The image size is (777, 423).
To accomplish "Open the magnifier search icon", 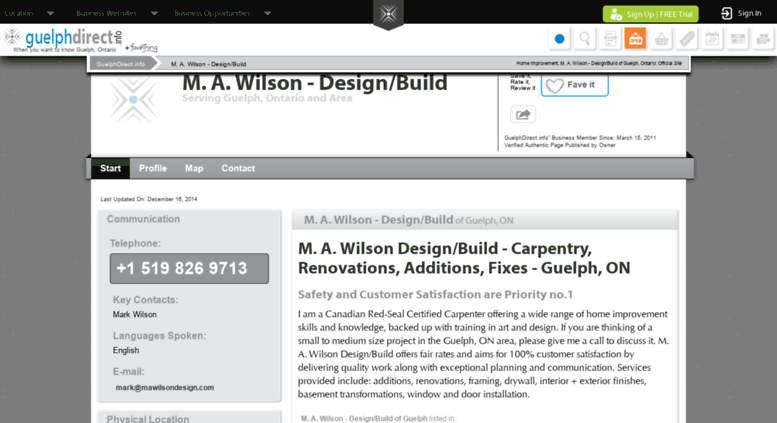I will [x=585, y=39].
